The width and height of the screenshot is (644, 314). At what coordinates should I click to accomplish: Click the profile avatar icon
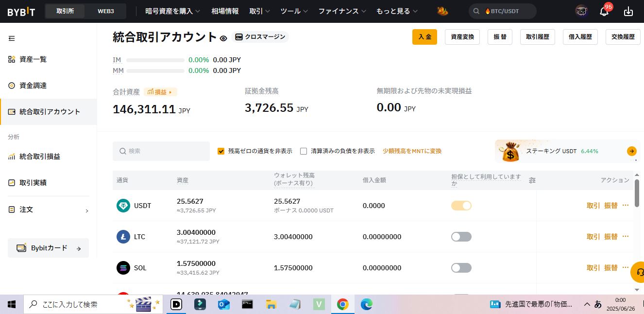pos(581,11)
